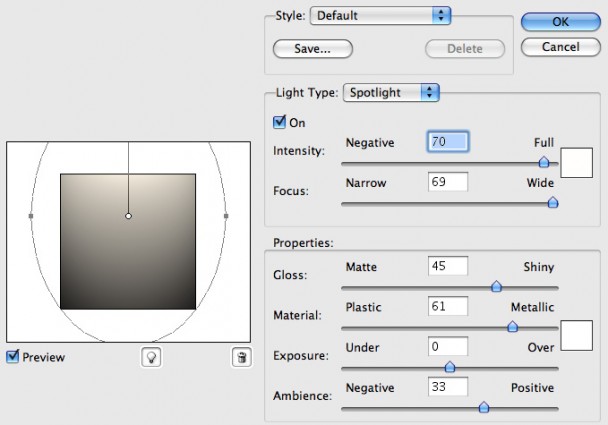Click the Over label of Exposure slider
The height and width of the screenshot is (425, 608).
[x=541, y=347]
